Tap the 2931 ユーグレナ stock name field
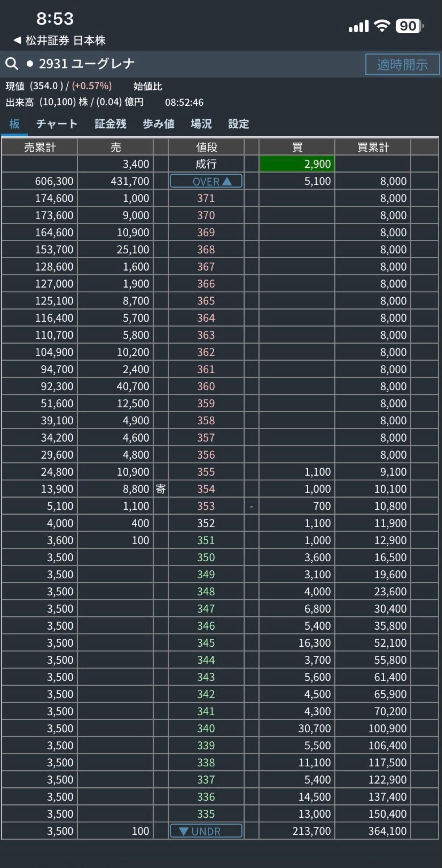The height and width of the screenshot is (868, 442). coord(87,64)
